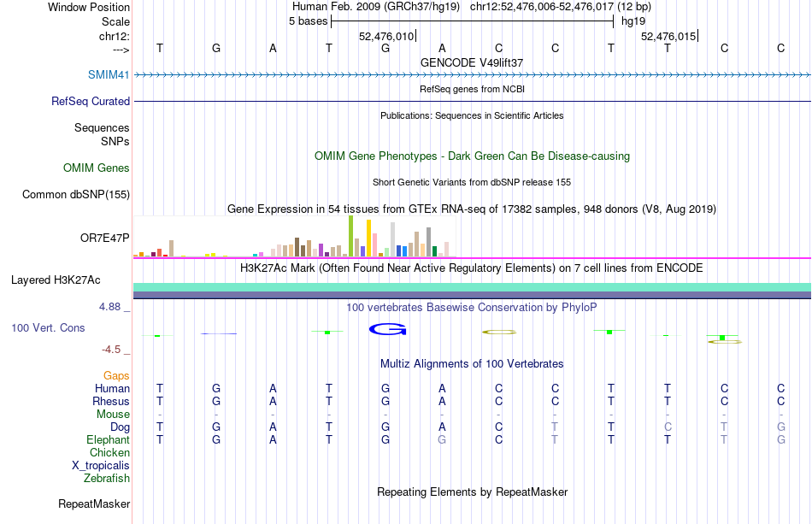Click the OR7E47P expression label
The width and height of the screenshot is (812, 524).
104,238
